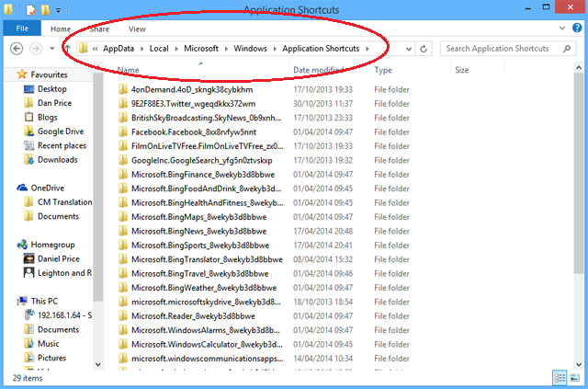Select Microsoft.WindowsAlarms folder name
This screenshot has height=389, width=588.
206,330
